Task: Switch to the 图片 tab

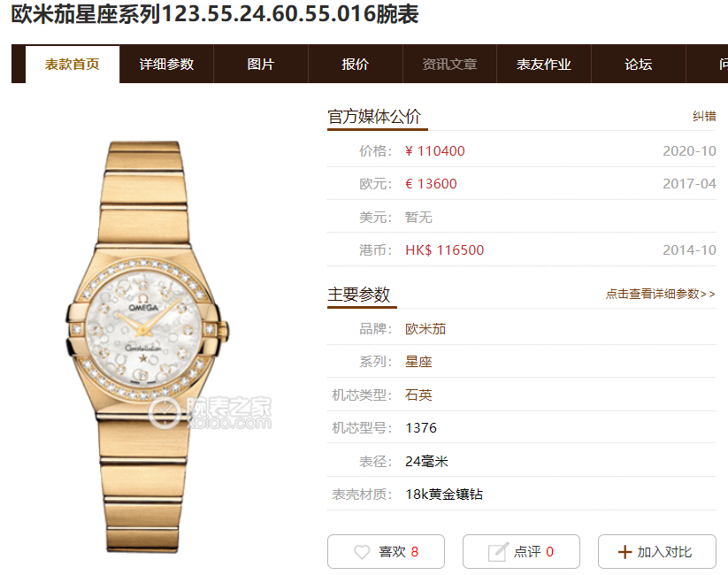Action: (260, 64)
